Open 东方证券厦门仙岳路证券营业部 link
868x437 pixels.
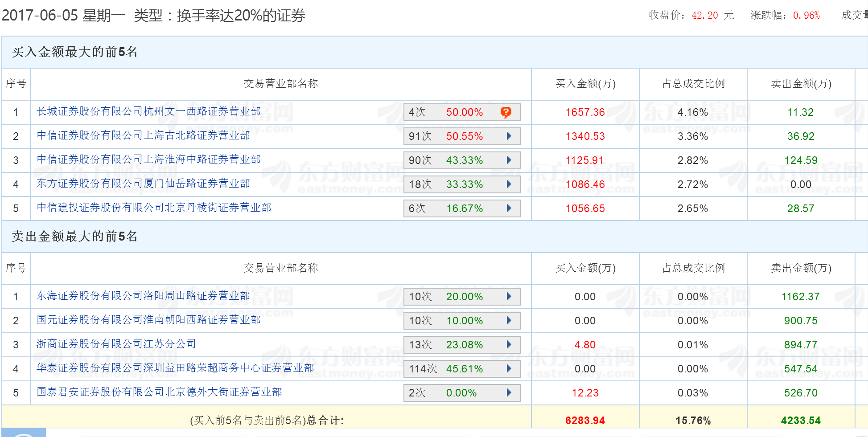click(x=143, y=184)
